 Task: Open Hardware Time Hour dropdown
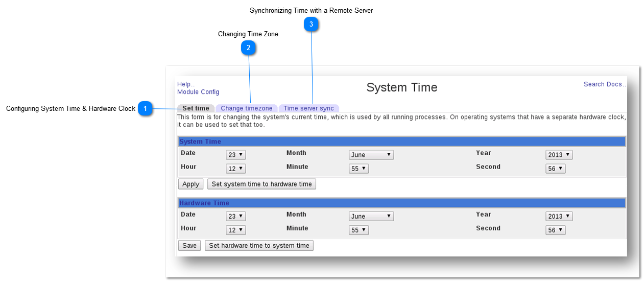(236, 230)
